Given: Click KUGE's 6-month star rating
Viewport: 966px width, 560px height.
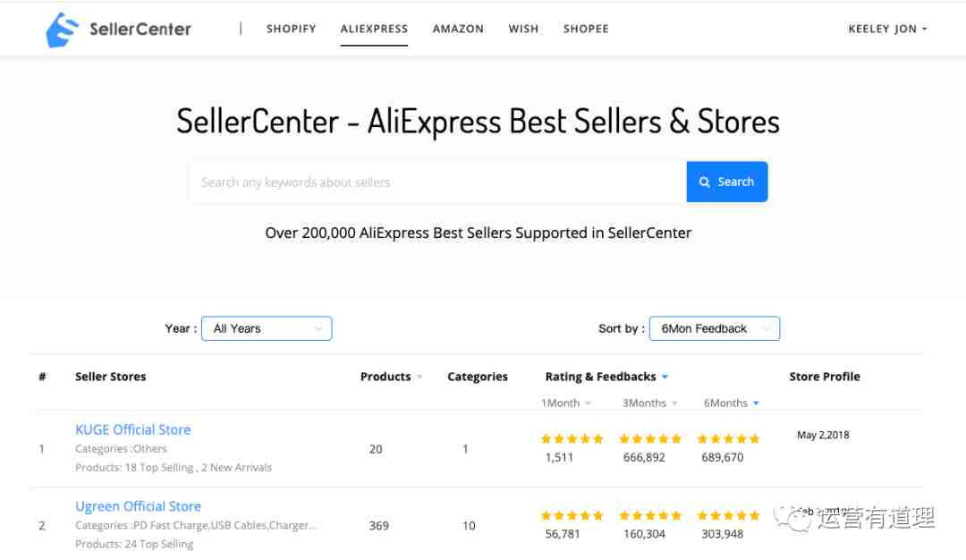Looking at the screenshot, I should (728, 438).
